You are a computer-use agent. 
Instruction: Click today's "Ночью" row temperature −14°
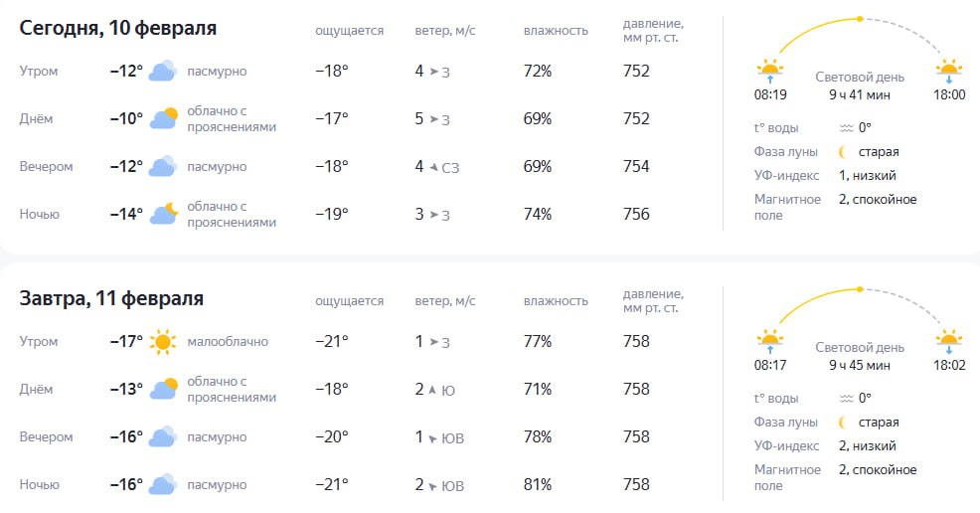click(x=126, y=215)
